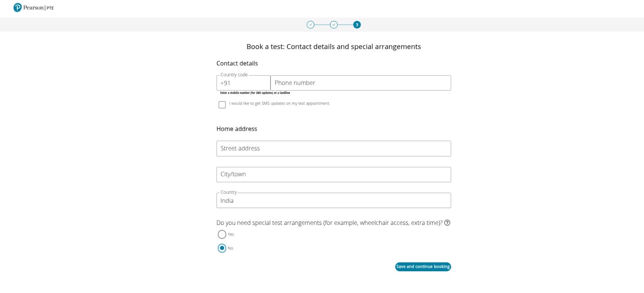644x293 pixels.
Task: Click the completed step 1 checkmark circle
Action: (311, 25)
